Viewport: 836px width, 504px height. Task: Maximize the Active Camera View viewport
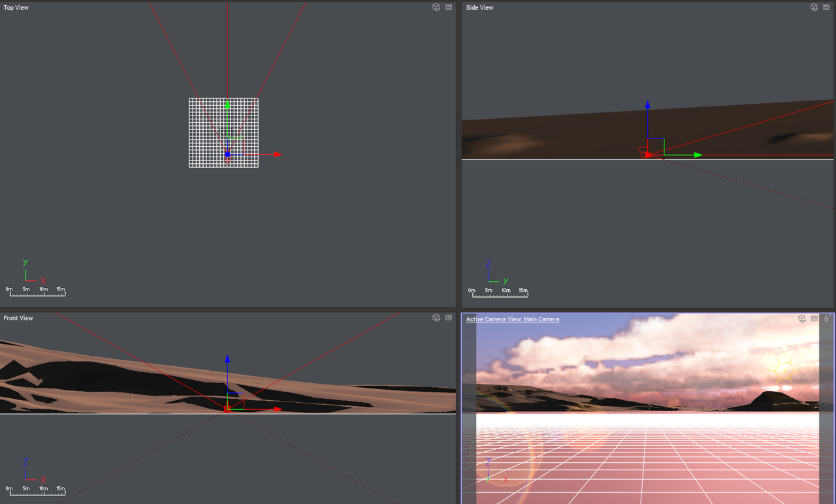(x=814, y=319)
